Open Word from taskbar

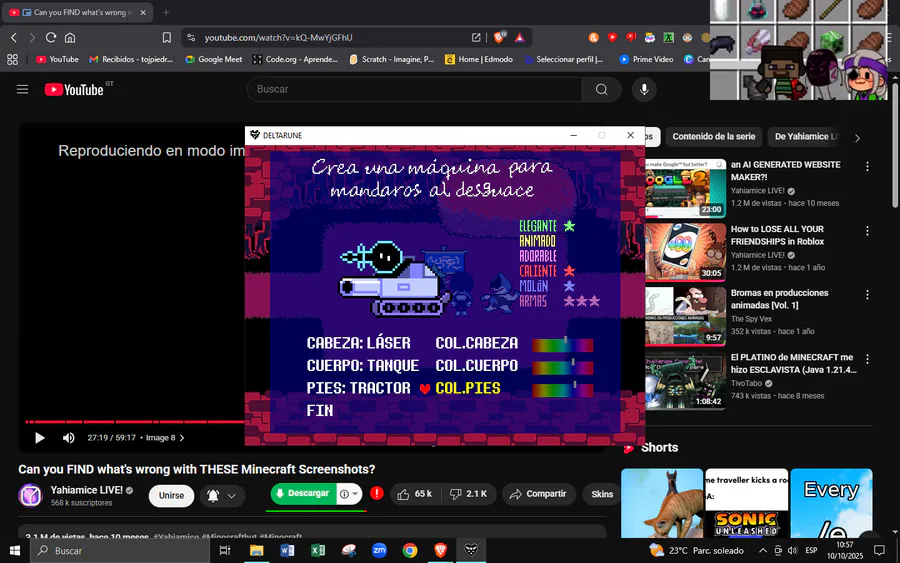[x=287, y=551]
